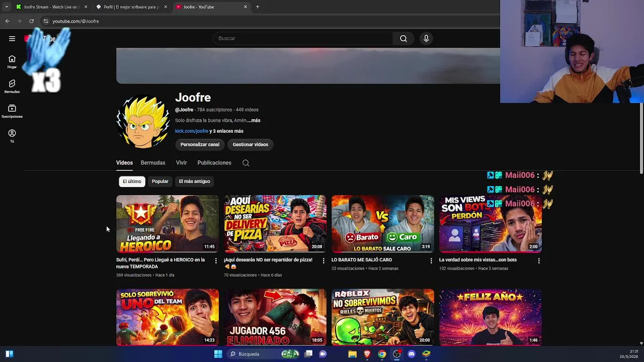
Task: Open more options for pizza delivery video
Action: pos(324,260)
